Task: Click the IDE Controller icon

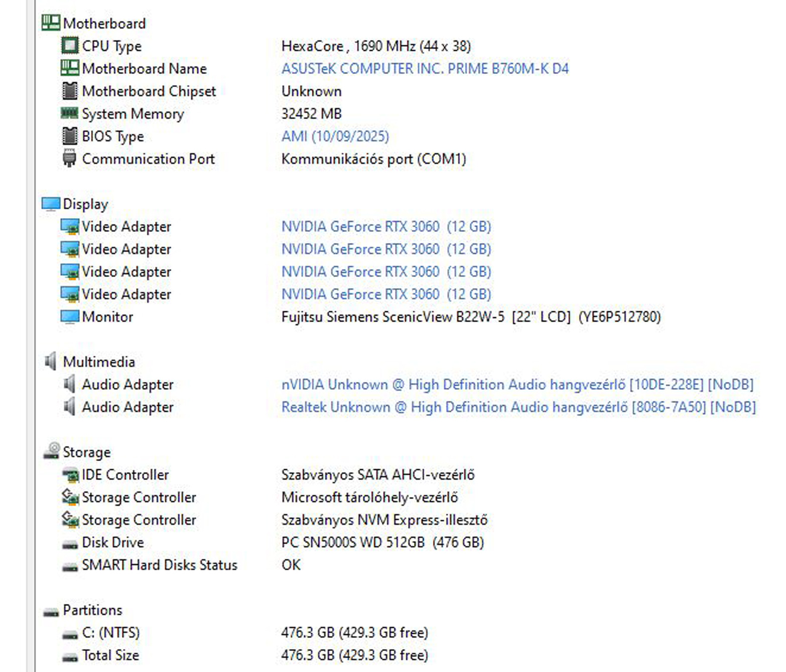Action: pyautogui.click(x=70, y=474)
